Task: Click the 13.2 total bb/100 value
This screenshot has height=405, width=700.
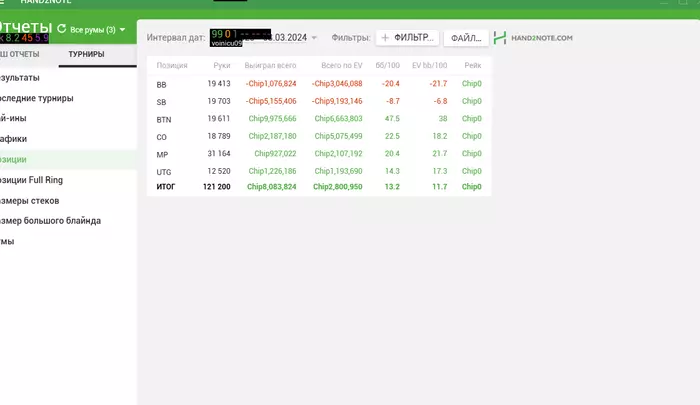Action: coord(392,187)
